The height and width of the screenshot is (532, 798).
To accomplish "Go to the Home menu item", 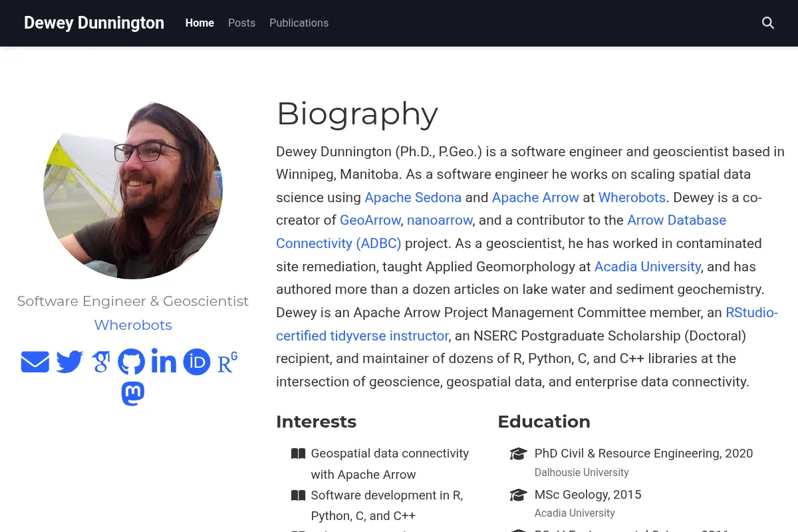I will (199, 23).
